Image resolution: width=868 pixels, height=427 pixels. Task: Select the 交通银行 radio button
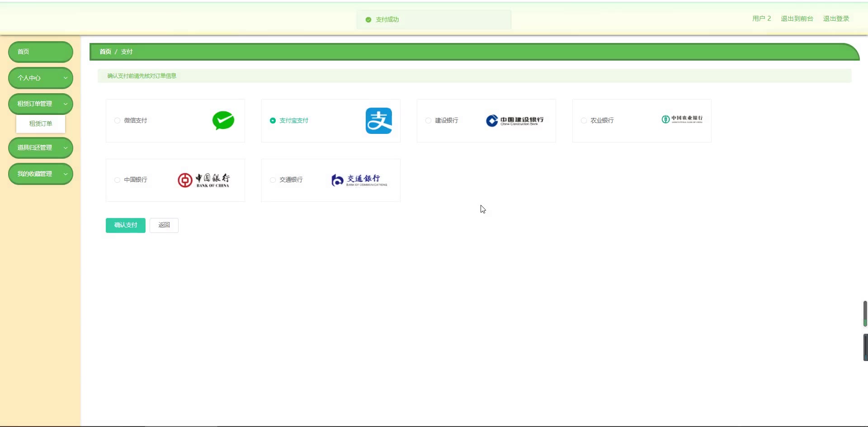(x=273, y=180)
